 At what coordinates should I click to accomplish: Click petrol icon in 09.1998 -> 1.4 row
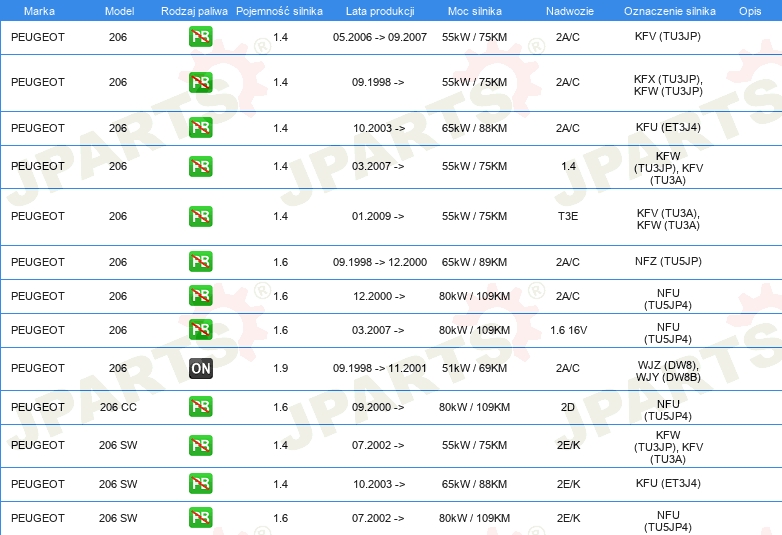coord(200,82)
